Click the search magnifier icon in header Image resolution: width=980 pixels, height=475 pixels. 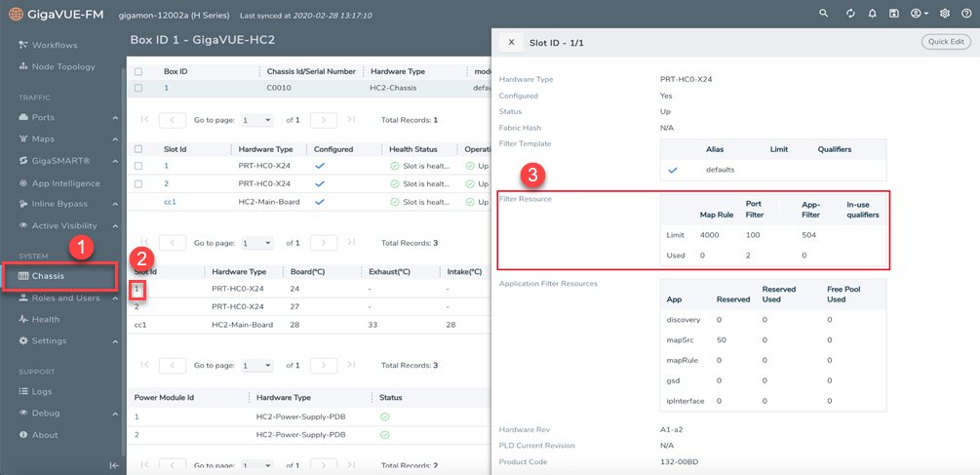coord(824,14)
